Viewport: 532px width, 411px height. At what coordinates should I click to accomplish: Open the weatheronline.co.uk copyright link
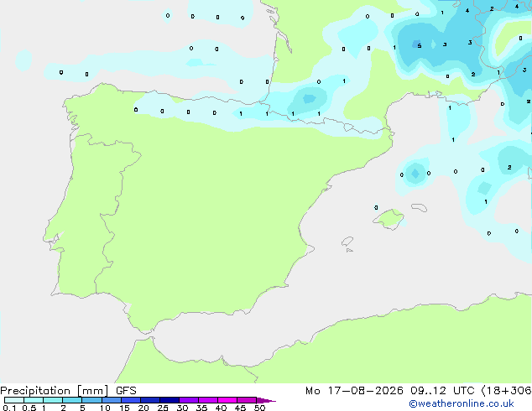pyautogui.click(x=462, y=403)
